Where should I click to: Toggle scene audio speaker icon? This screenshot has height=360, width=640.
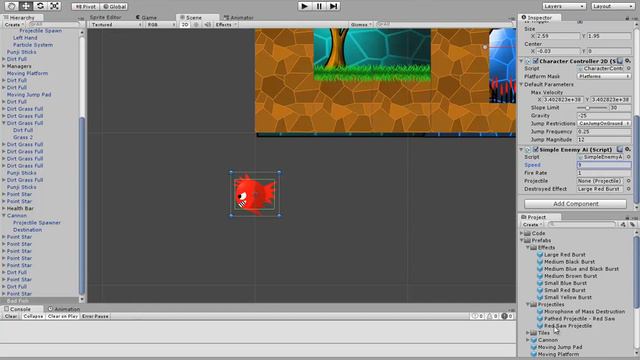[207, 24]
